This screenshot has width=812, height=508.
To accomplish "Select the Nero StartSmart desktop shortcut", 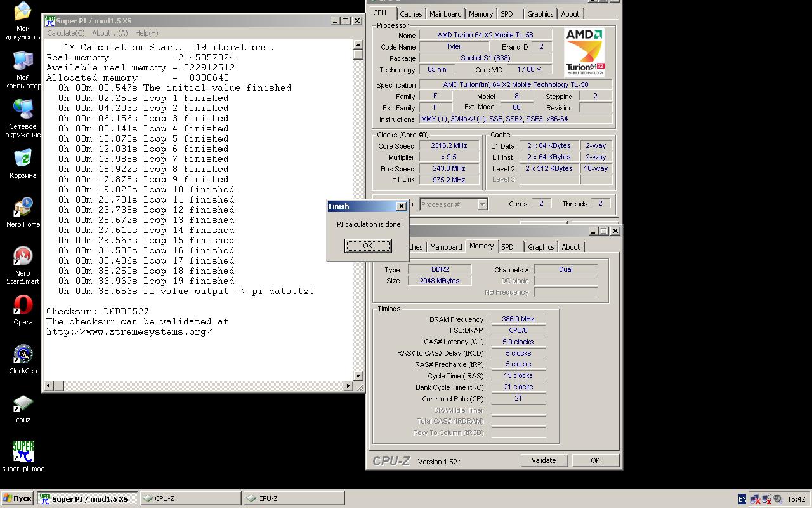I will pyautogui.click(x=23, y=266).
